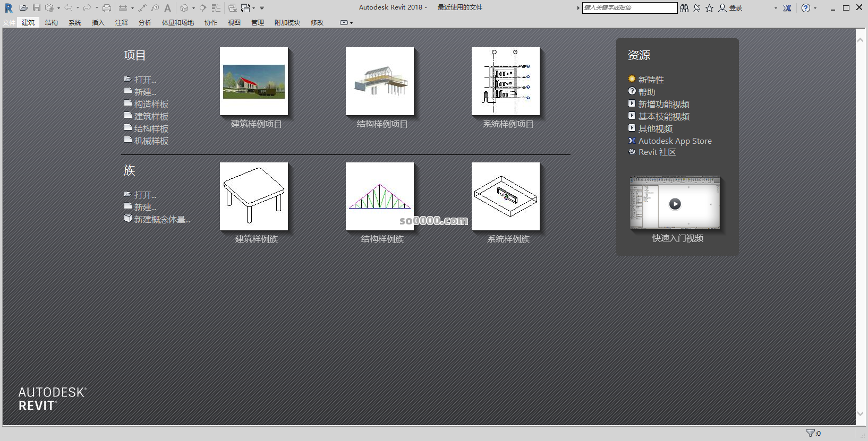
Task: Expand the Switch Windows dropdown arrow
Action: pos(253,8)
